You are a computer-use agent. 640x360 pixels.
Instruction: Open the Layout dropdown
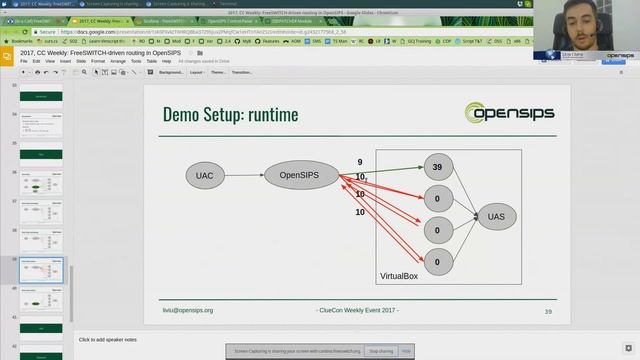[197, 72]
